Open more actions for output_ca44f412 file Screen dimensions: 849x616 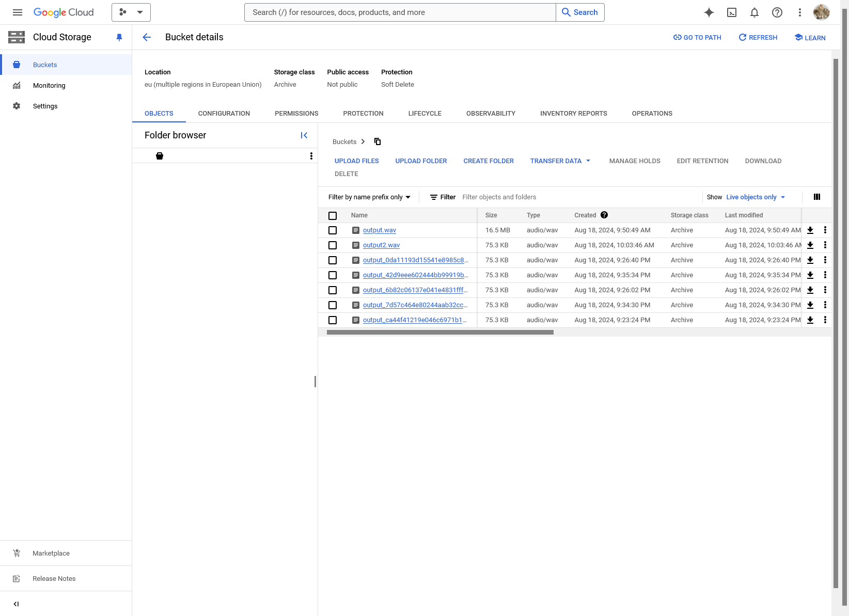(825, 320)
